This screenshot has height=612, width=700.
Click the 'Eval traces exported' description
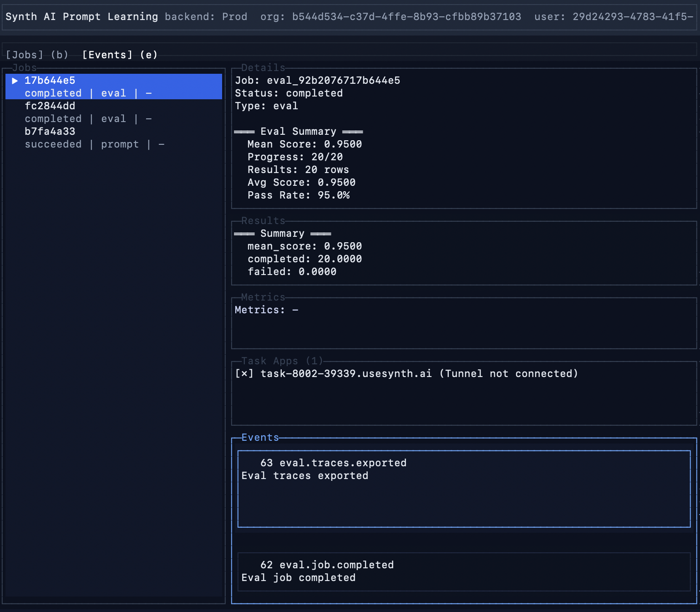tap(305, 475)
